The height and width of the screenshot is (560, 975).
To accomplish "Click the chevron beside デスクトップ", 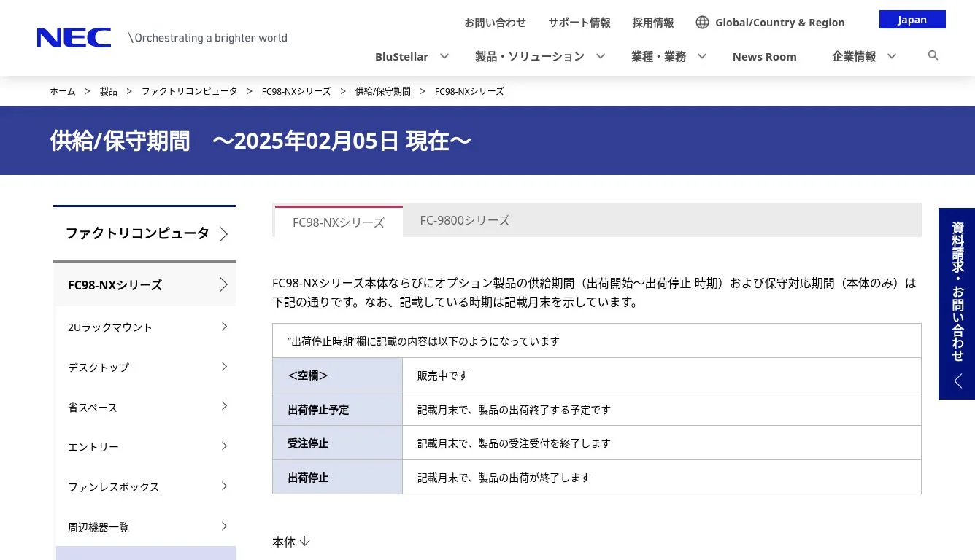I will pyautogui.click(x=225, y=367).
